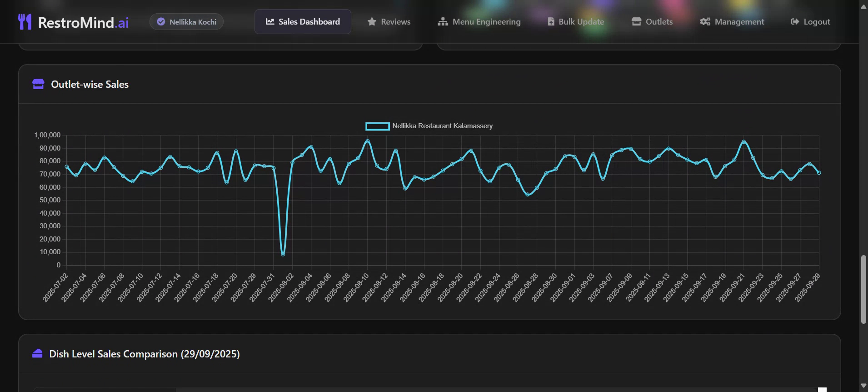The image size is (868, 392).
Task: Click the Dish Level Sales Comparison icon
Action: (x=37, y=354)
